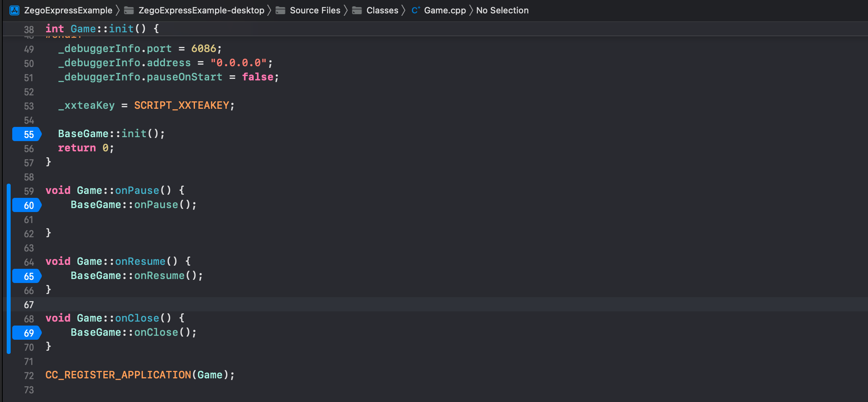Click the Xcode project app icon in breadcrumb
The width and height of the screenshot is (868, 402).
pyautogui.click(x=14, y=10)
